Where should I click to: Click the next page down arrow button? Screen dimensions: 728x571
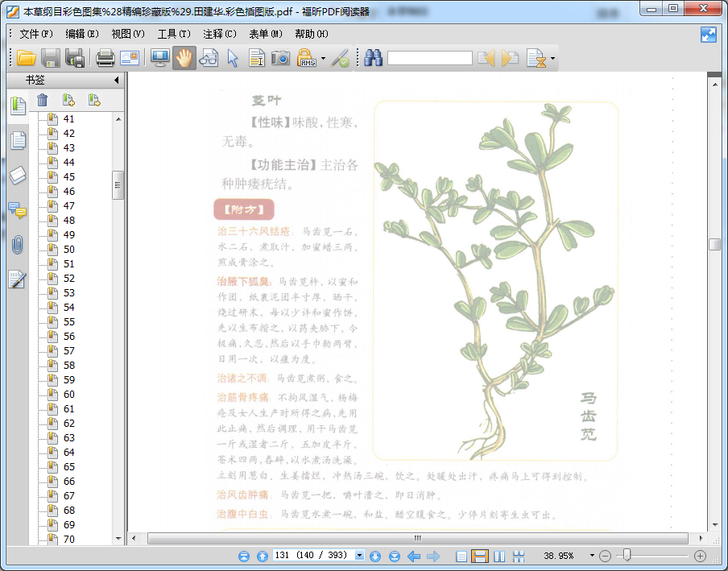pos(376,557)
